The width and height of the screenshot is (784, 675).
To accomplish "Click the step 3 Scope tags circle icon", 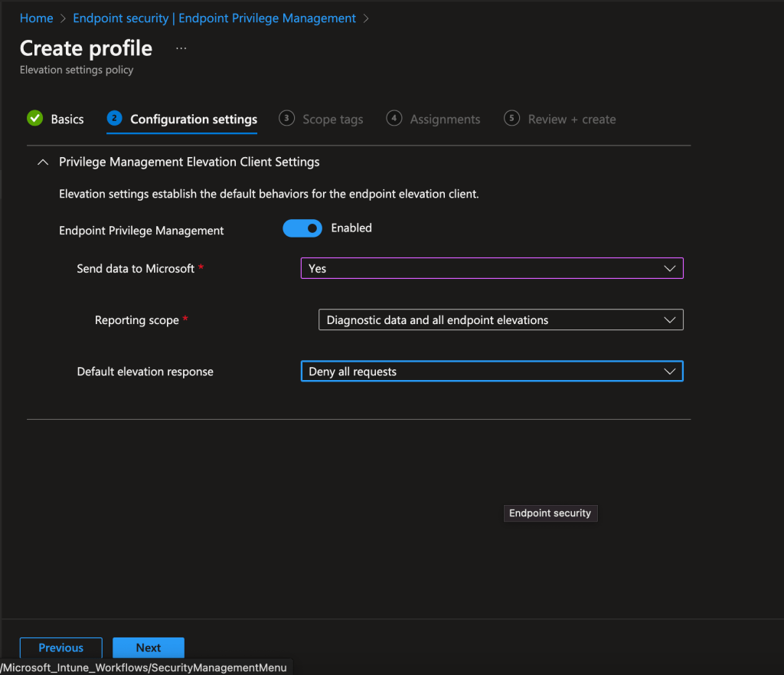I will tap(286, 118).
